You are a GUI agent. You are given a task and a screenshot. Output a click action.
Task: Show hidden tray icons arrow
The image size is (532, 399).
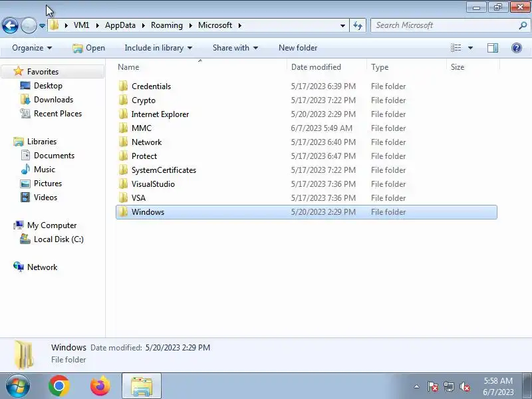click(x=417, y=386)
